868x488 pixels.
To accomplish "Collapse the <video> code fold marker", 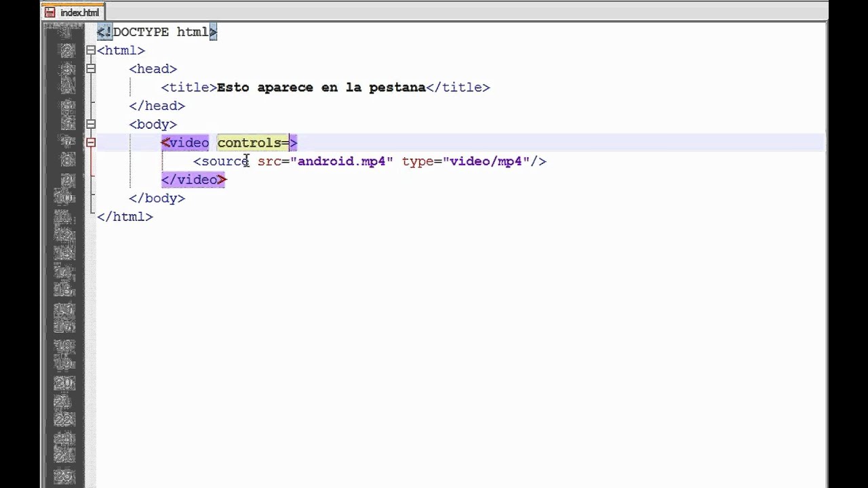I will point(91,142).
